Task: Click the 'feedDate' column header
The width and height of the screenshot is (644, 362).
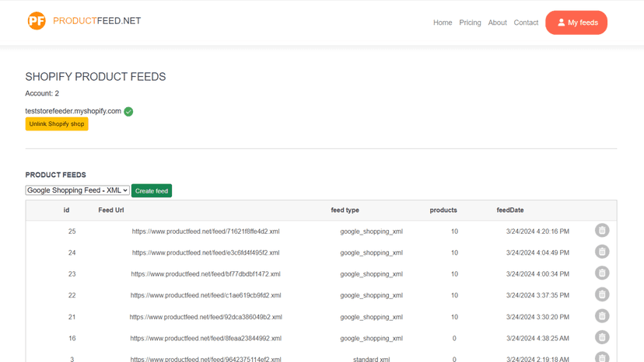Action: 510,211
